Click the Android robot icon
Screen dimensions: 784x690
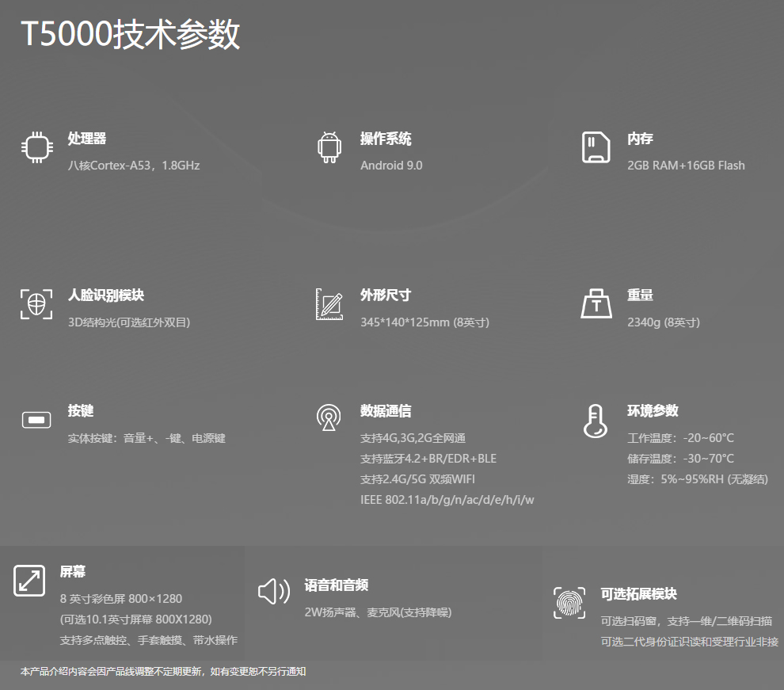pyautogui.click(x=329, y=147)
